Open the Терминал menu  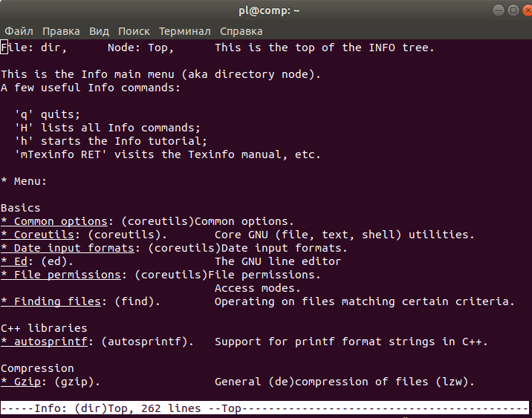coord(184,31)
